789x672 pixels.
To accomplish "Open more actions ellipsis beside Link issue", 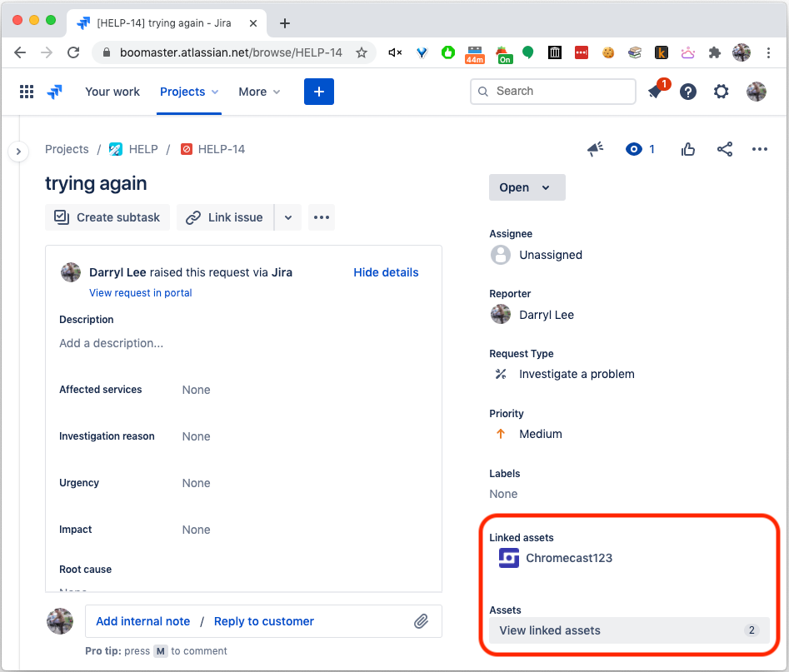I will click(x=322, y=217).
